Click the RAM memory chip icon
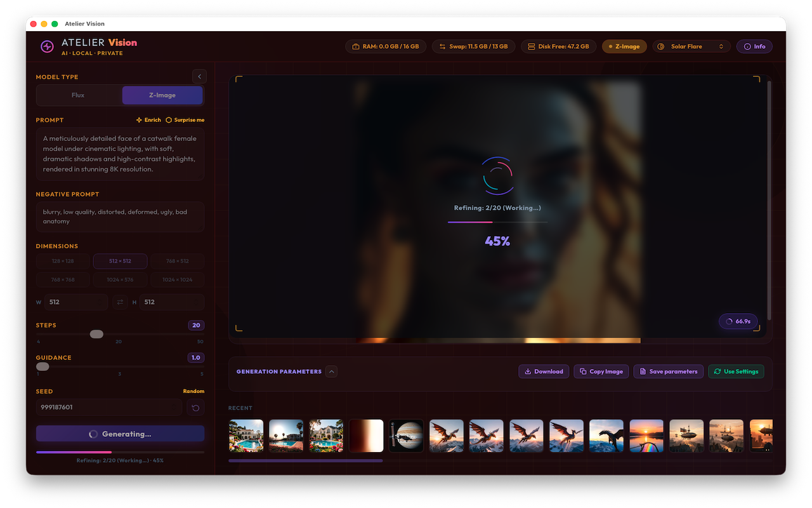Image resolution: width=812 pixels, height=508 pixels. point(356,46)
